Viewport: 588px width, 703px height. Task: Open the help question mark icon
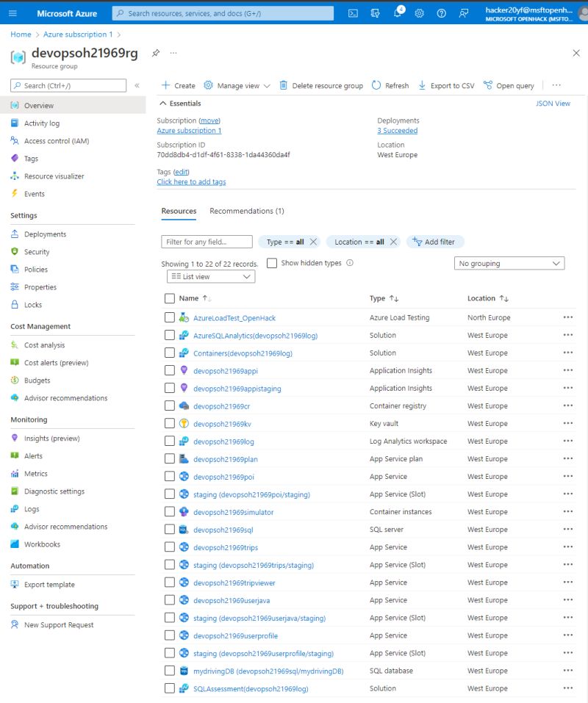tap(441, 13)
